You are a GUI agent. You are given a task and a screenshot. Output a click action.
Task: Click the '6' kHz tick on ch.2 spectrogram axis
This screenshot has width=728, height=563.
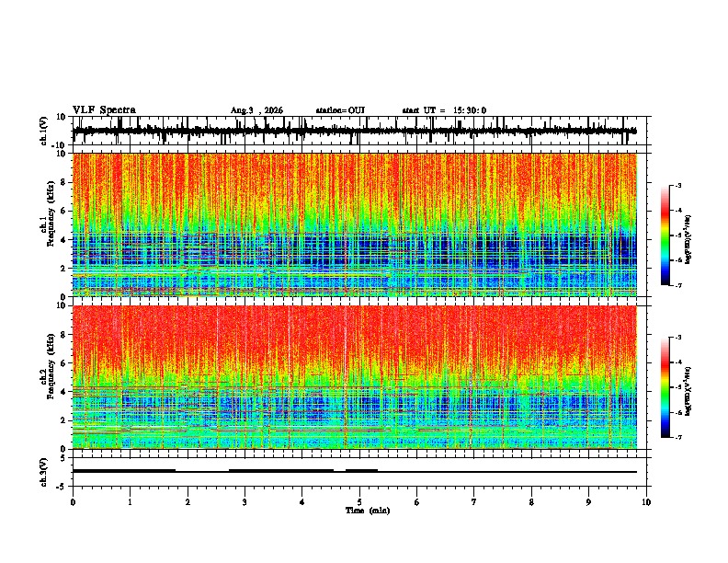[x=63, y=363]
